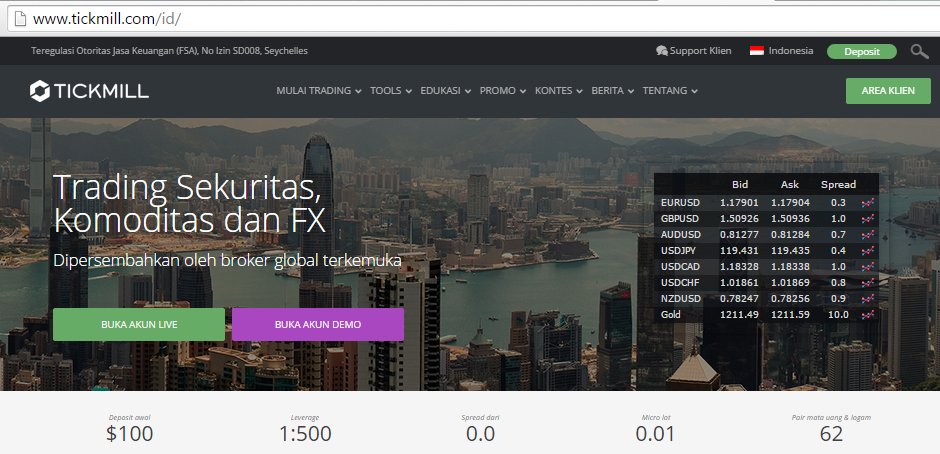Click the Bid column header
This screenshot has width=940, height=454.
[740, 185]
